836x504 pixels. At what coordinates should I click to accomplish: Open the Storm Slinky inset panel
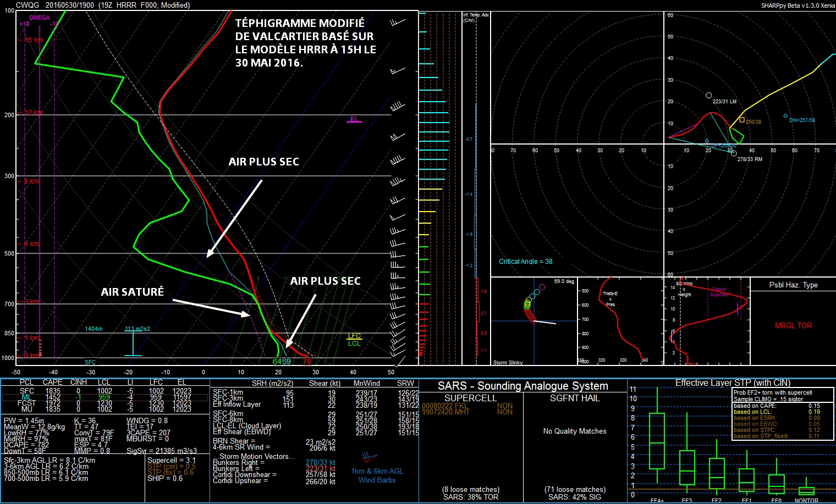click(x=533, y=321)
